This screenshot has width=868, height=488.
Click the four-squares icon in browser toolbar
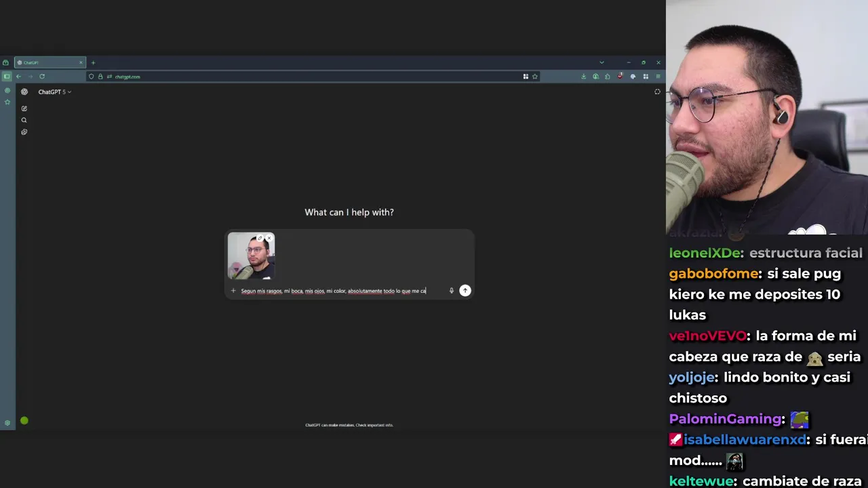tap(646, 77)
